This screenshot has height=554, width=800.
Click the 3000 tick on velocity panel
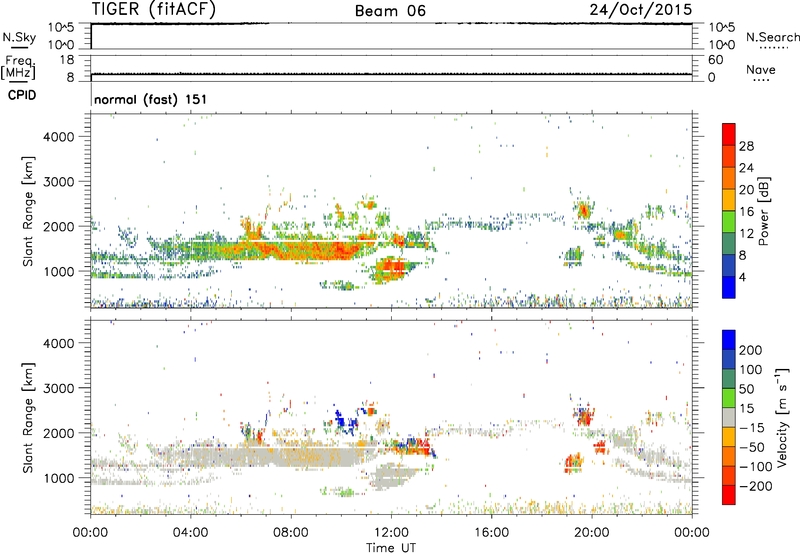58,388
